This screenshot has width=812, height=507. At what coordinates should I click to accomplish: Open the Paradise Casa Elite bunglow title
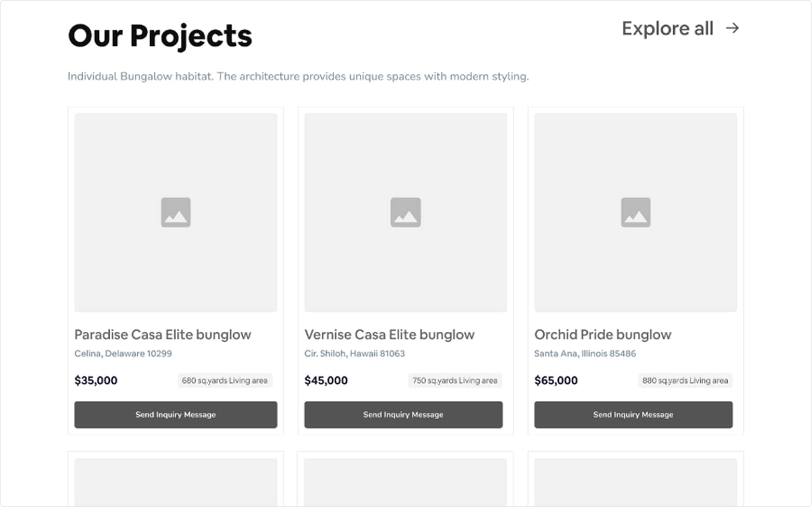[x=163, y=334]
